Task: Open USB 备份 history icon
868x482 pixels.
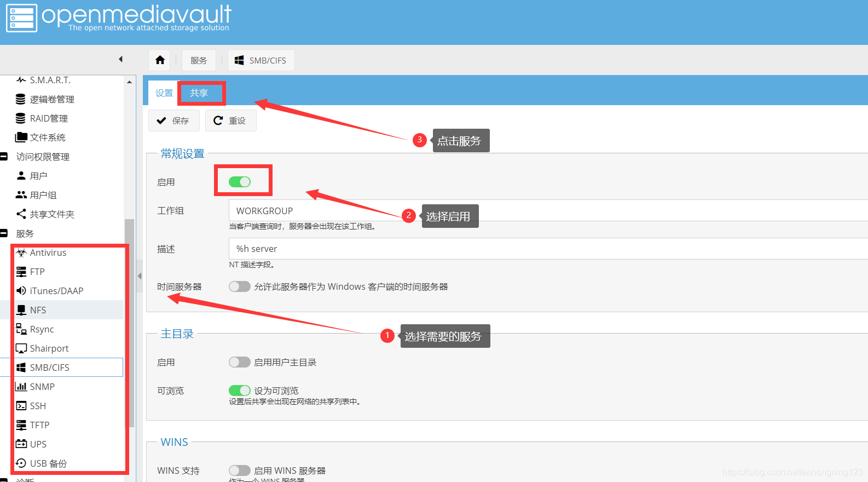Action: [x=21, y=463]
